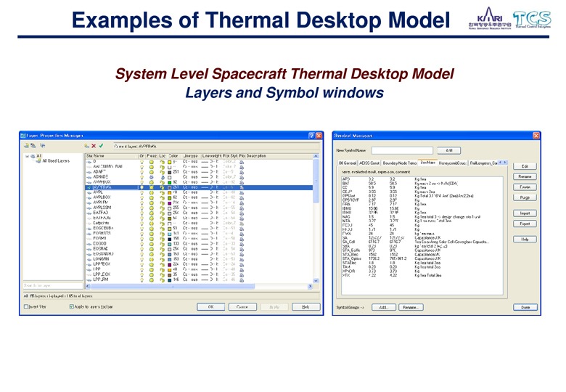Click the lineweight line sample for layer AVPLBOX
This screenshot has height=392, width=566.
click(205, 197)
